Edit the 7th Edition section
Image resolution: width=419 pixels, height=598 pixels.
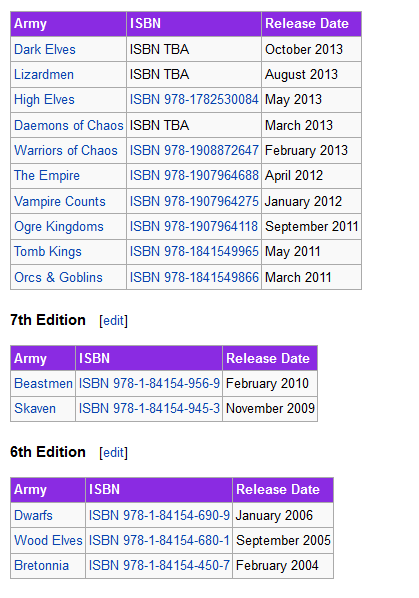click(x=113, y=320)
